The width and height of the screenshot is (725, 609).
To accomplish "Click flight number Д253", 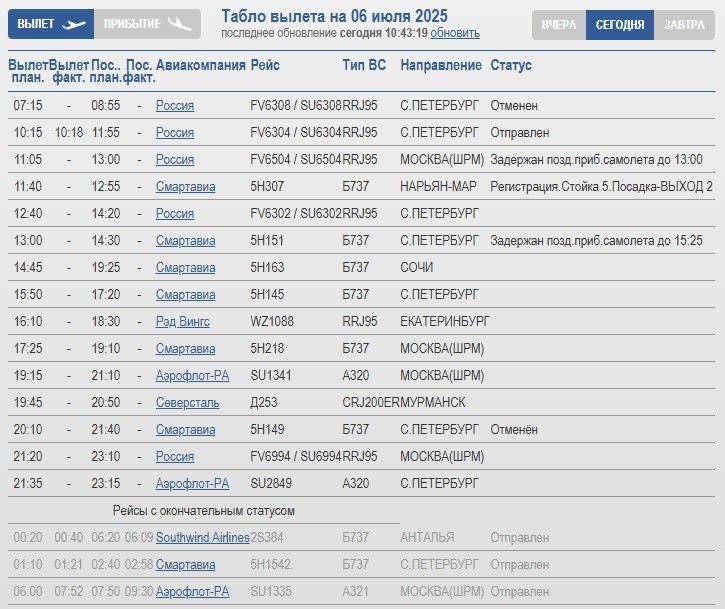I will coord(264,403).
